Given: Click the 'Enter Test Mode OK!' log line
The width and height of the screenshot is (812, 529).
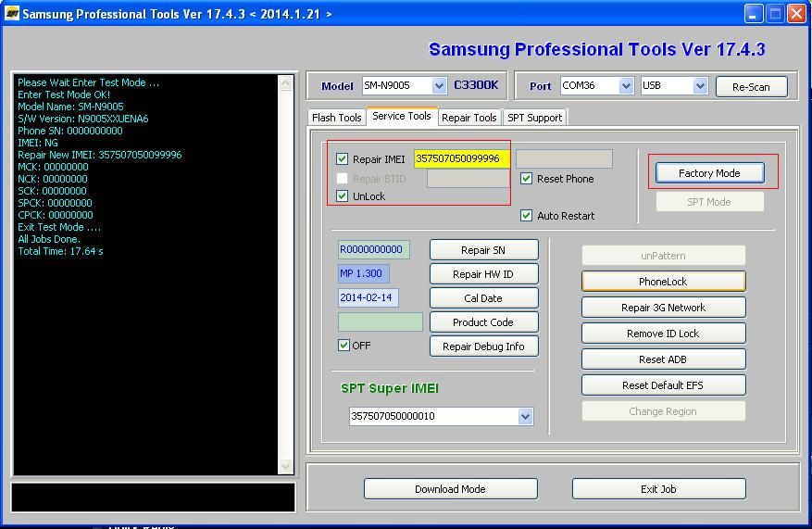Looking at the screenshot, I should (64, 94).
